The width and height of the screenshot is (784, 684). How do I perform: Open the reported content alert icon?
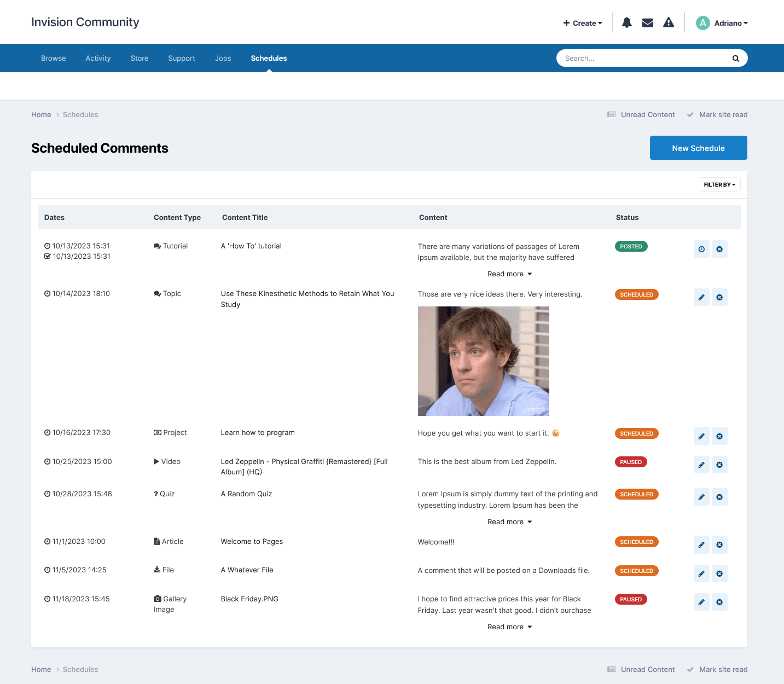coord(669,22)
